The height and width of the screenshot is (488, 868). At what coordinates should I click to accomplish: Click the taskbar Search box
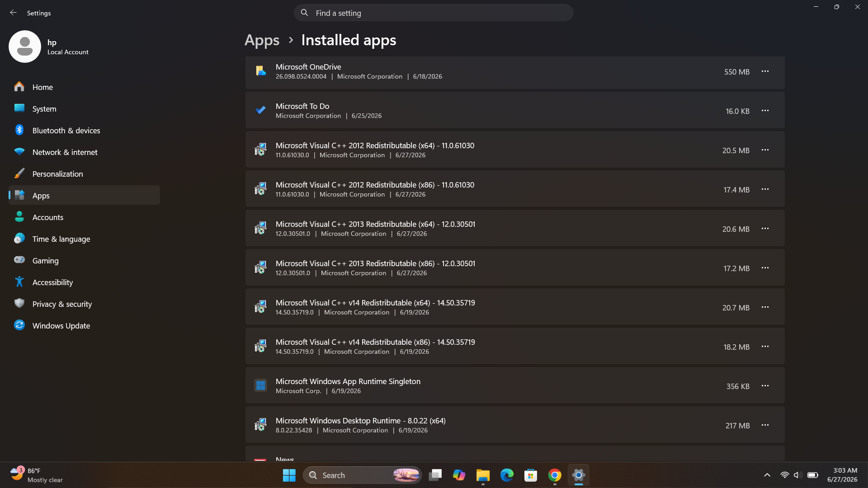pos(362,475)
